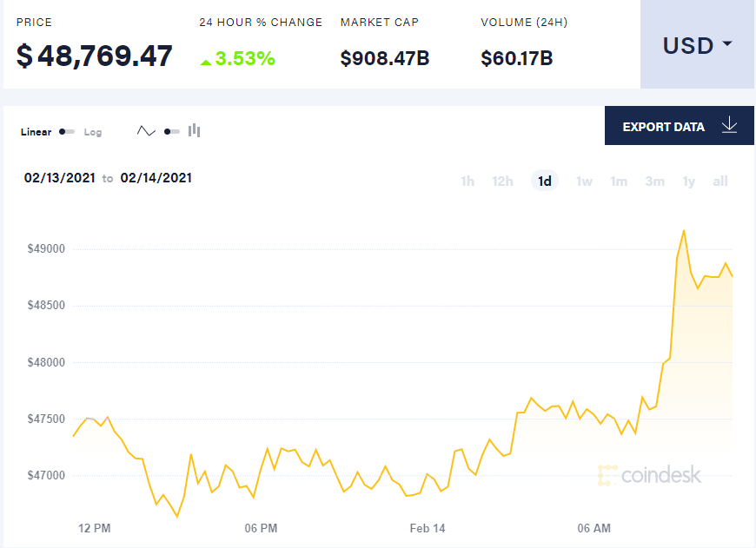Click the download arrow on Export Data

coord(729,126)
